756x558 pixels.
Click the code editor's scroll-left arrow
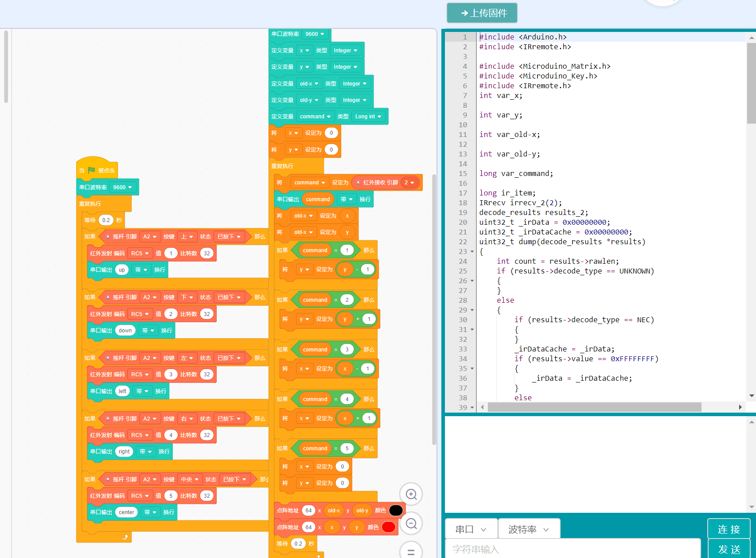point(482,407)
